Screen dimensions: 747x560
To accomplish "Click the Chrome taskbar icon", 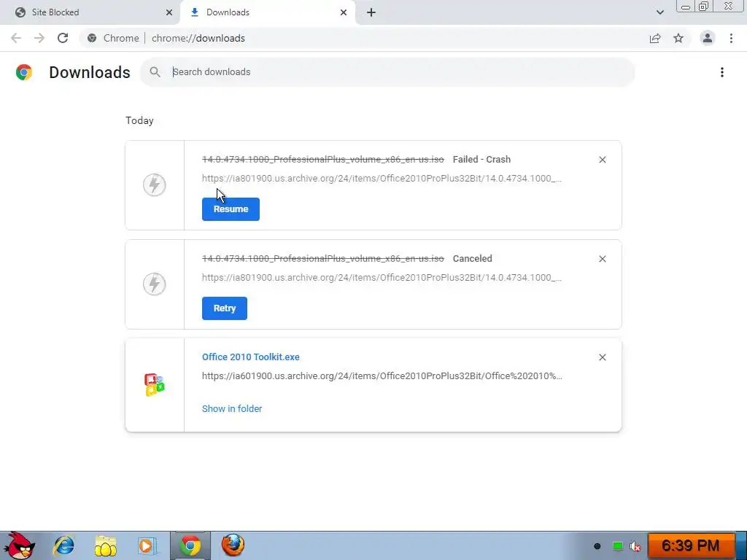I will coord(190,545).
